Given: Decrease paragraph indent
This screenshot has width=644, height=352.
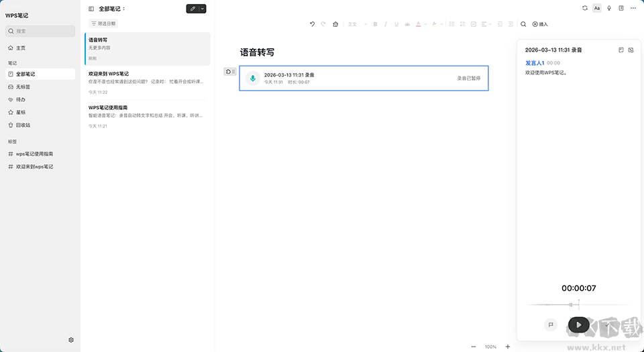Looking at the screenshot, I should [500, 24].
